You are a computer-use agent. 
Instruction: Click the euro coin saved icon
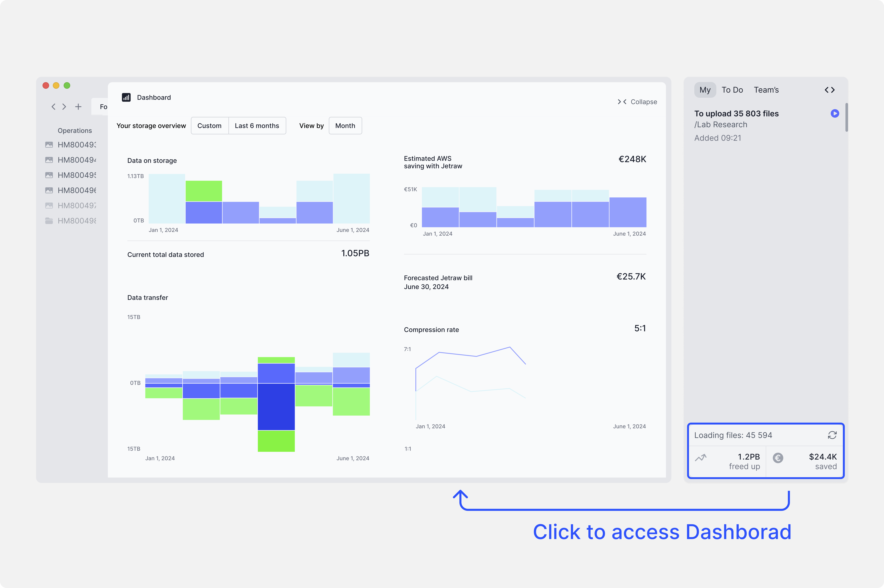coord(778,458)
